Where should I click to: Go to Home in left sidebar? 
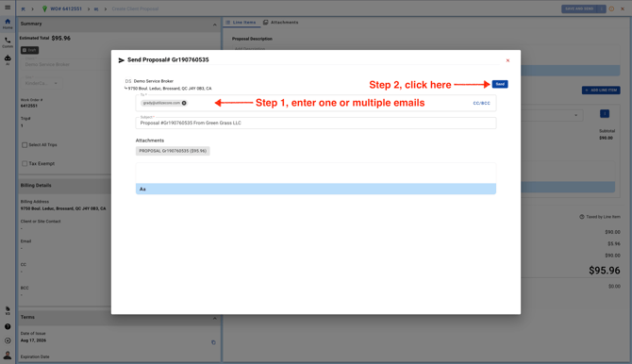(8, 24)
